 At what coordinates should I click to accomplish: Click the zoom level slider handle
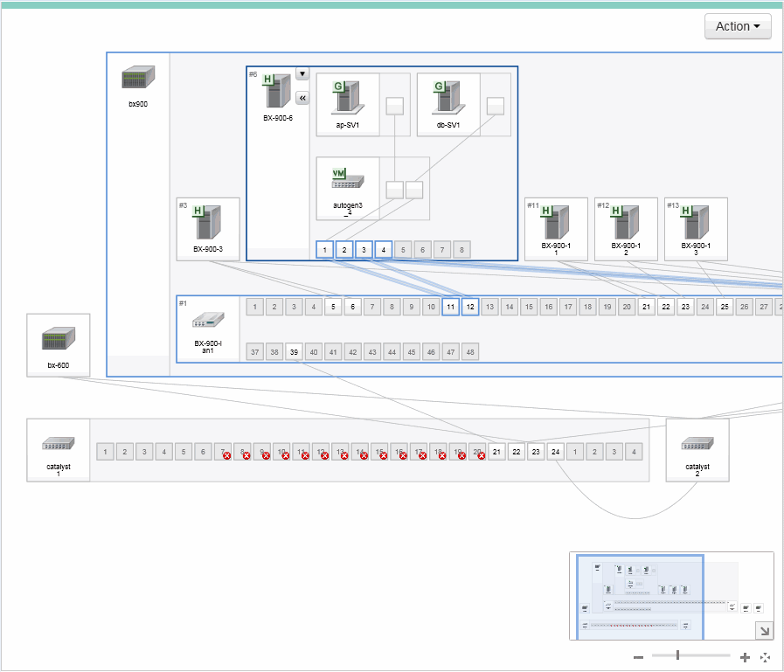tap(677, 655)
